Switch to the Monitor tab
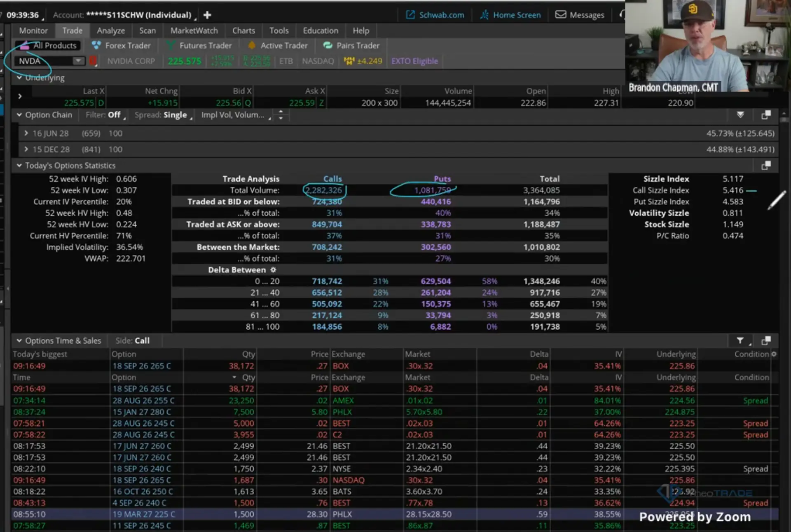 point(33,30)
